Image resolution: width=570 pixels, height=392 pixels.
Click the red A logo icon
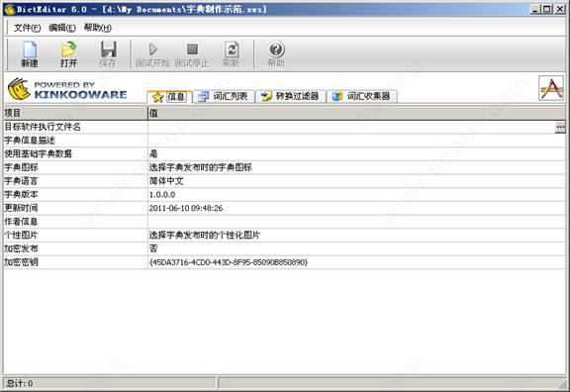pos(551,88)
